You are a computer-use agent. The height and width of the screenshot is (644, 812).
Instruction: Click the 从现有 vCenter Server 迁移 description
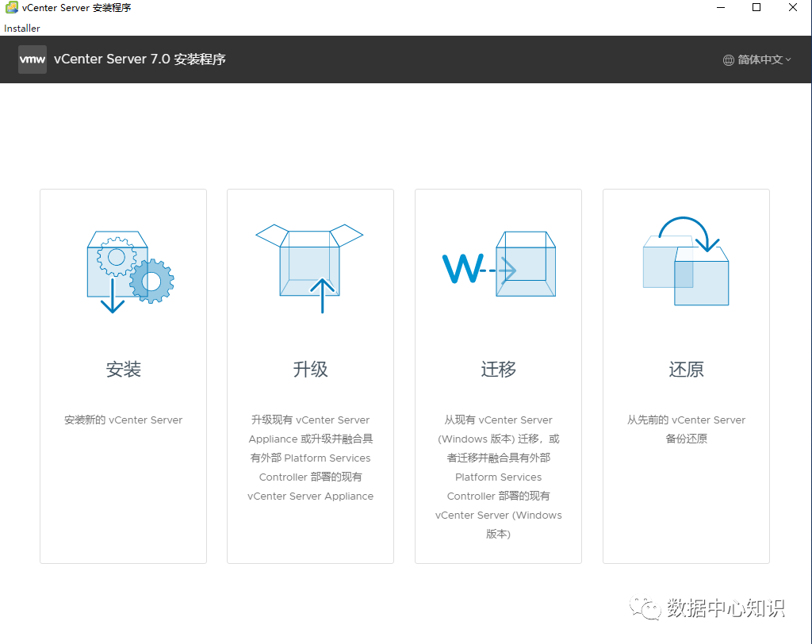pos(498,477)
